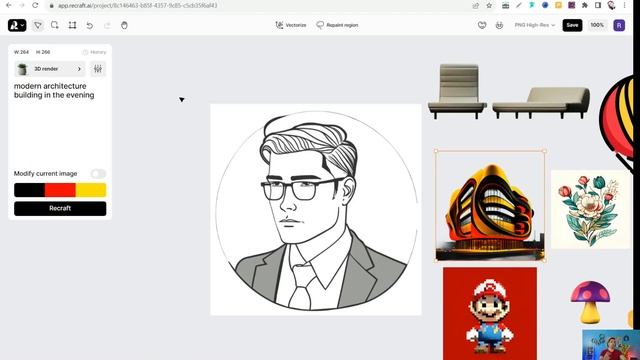640x360 pixels.
Task: Click the H 266 height value
Action: (43, 52)
